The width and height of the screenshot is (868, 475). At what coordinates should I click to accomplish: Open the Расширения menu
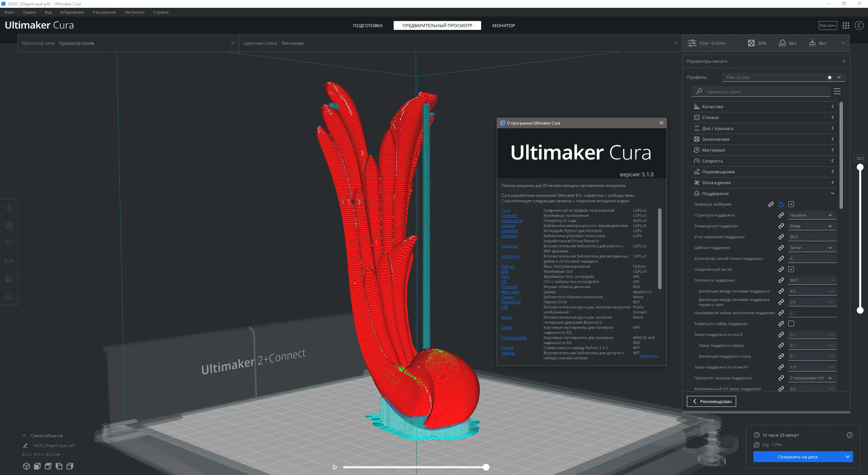pyautogui.click(x=104, y=12)
